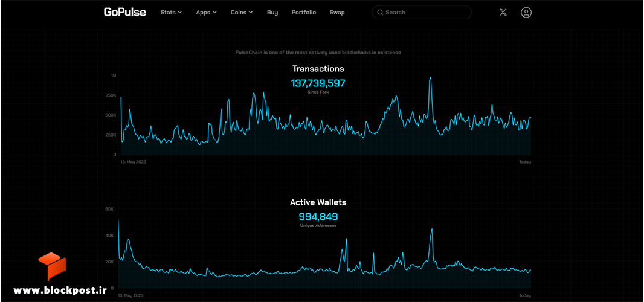Expand the Coins dropdown menu
This screenshot has height=302, width=644.
(242, 12)
